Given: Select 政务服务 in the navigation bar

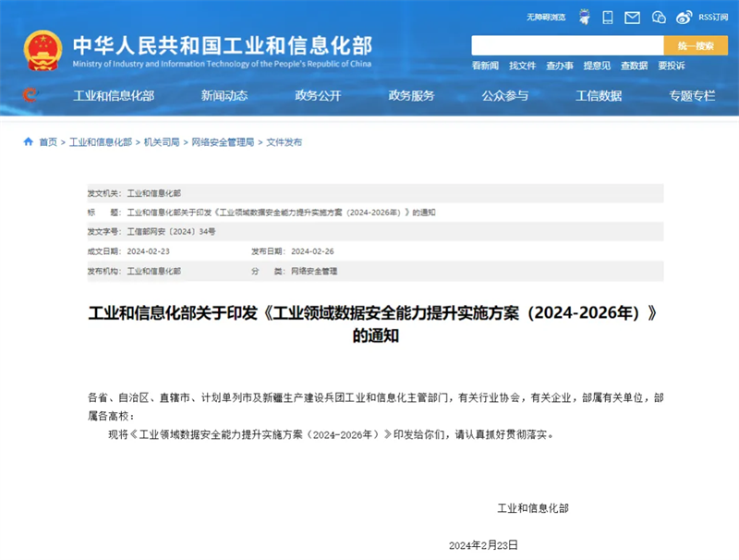Looking at the screenshot, I should [x=411, y=95].
